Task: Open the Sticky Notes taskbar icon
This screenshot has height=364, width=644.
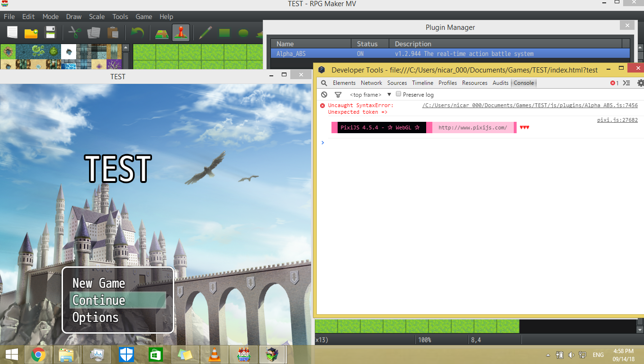Action: (185, 354)
